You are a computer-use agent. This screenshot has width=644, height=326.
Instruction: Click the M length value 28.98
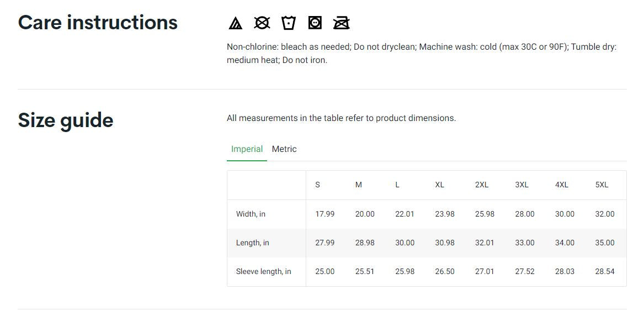pyautogui.click(x=365, y=243)
